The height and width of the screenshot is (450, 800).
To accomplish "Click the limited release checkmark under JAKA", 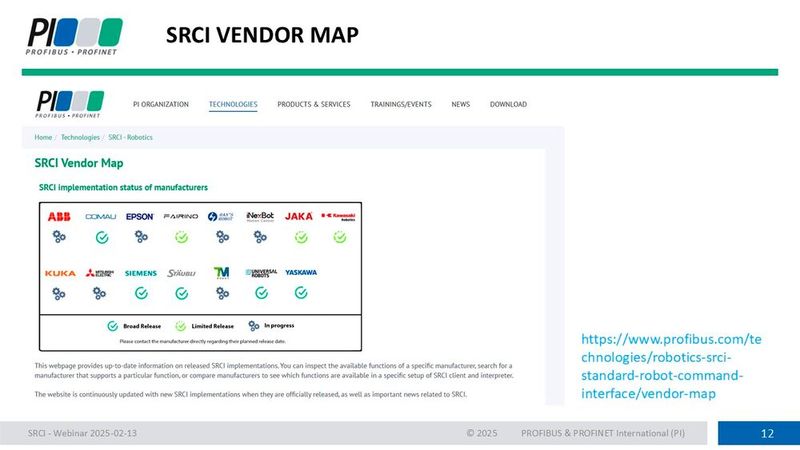I will [301, 237].
